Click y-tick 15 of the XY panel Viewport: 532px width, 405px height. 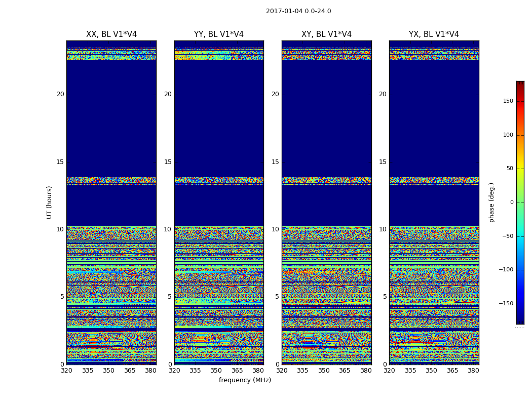[275, 161]
